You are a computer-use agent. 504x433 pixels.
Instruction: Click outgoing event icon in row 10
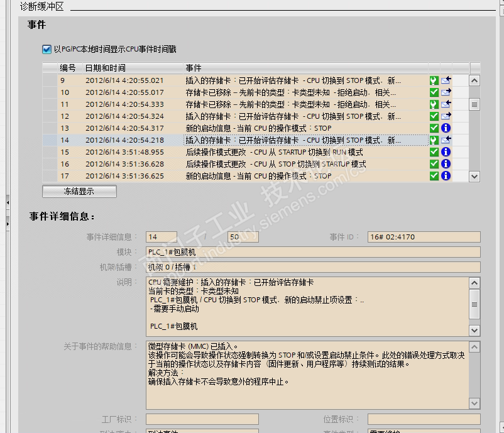point(446,92)
